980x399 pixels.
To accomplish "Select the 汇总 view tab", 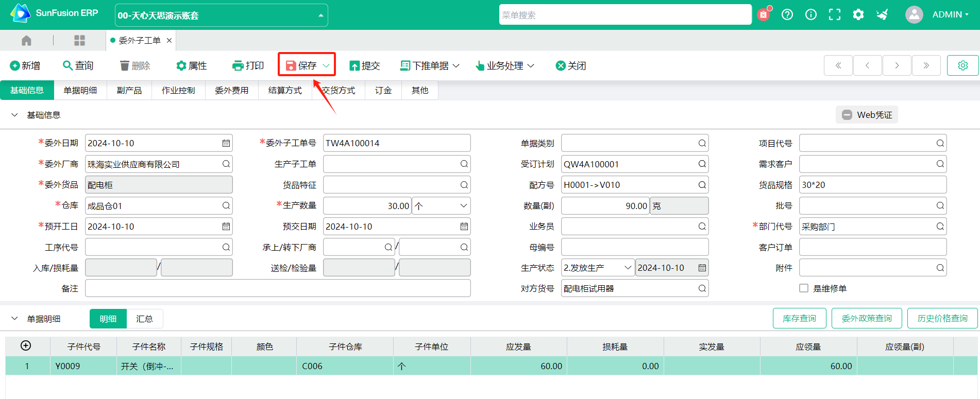I will [144, 319].
